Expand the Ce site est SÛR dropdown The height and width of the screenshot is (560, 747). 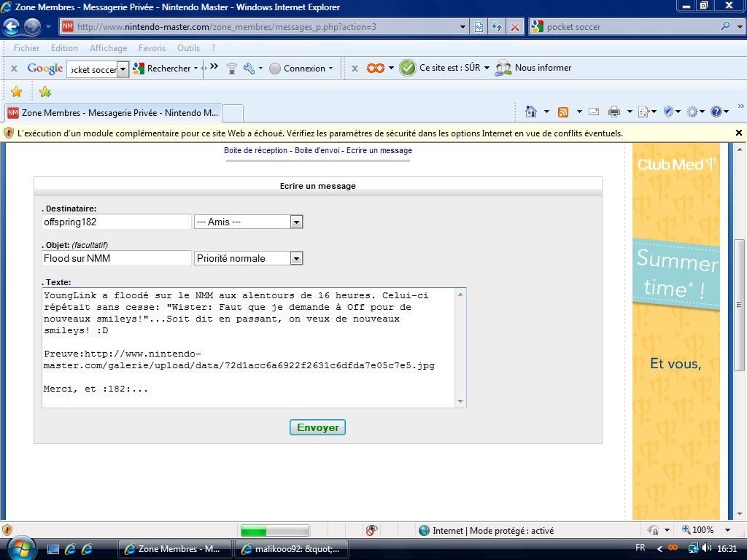[x=487, y=68]
